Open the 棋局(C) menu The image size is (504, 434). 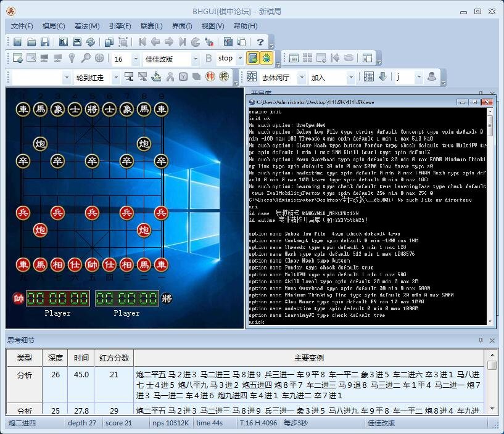[54, 26]
